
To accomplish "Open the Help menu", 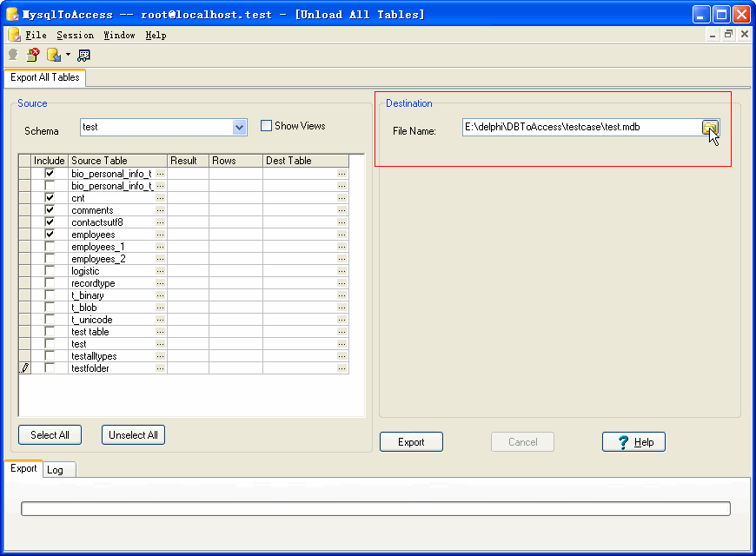I will (156, 36).
